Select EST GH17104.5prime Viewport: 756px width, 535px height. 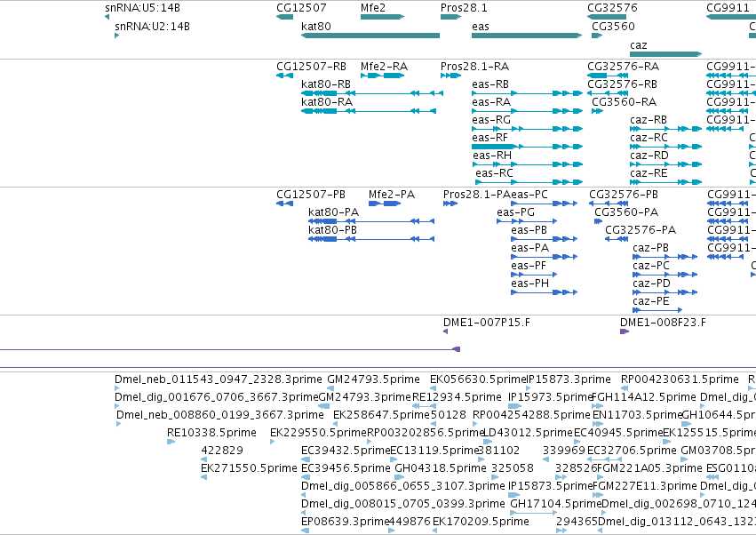point(556,504)
